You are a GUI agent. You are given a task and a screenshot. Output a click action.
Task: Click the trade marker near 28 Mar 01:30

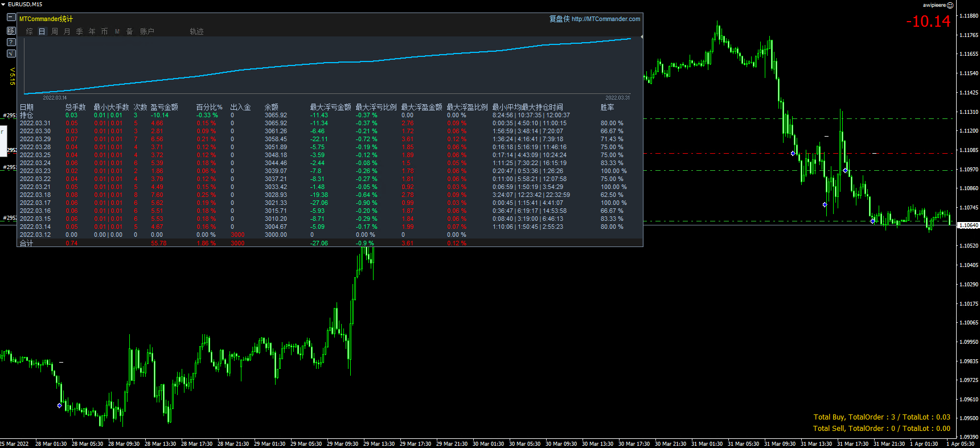coord(59,406)
